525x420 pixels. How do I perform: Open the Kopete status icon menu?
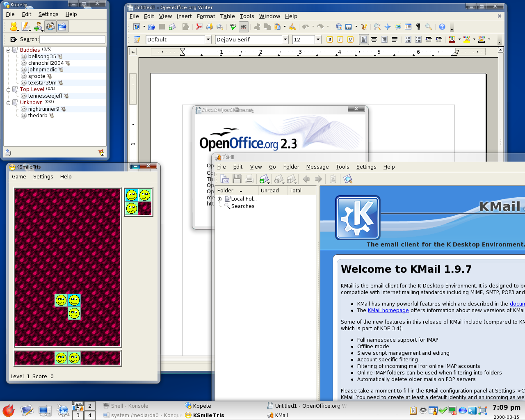[14, 27]
